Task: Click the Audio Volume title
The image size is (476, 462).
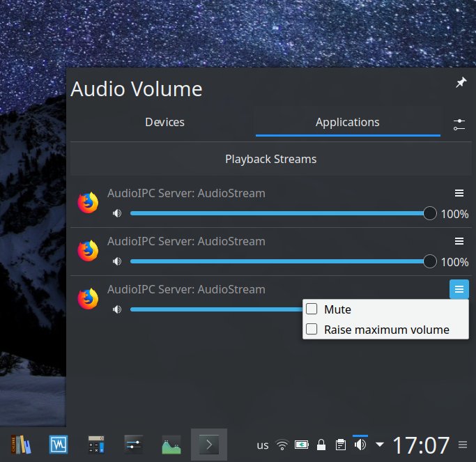Action: [x=137, y=89]
